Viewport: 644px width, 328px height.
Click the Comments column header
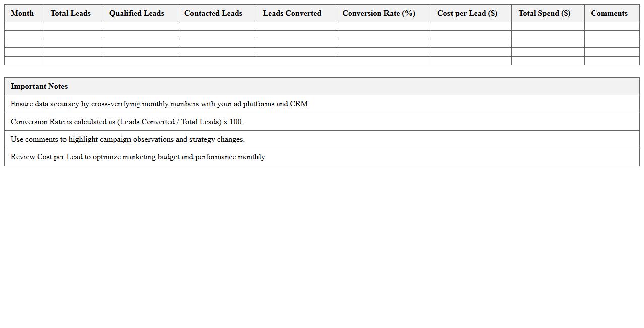(x=609, y=13)
